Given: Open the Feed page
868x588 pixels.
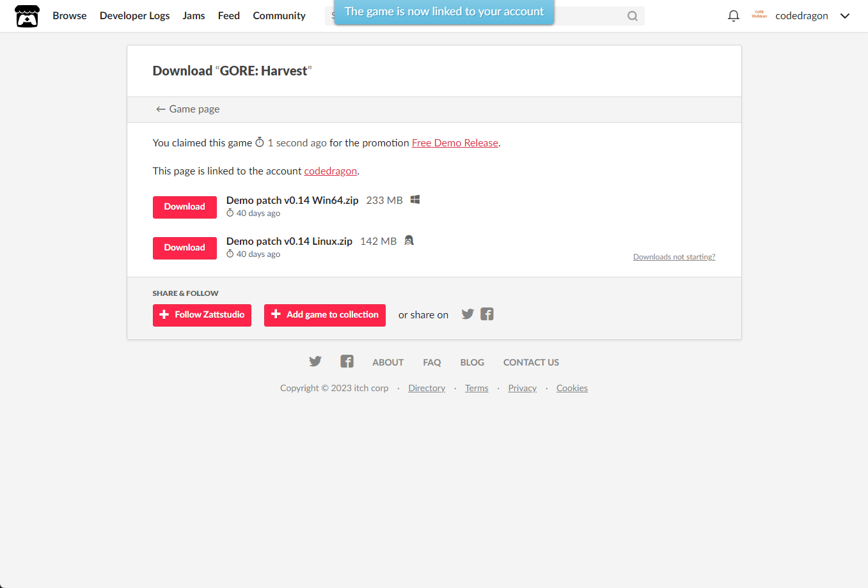Looking at the screenshot, I should point(229,15).
